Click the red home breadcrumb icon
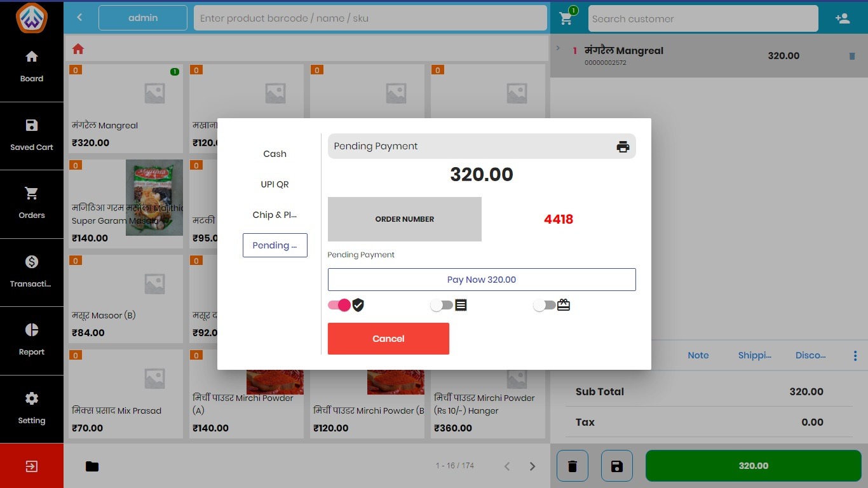The width and height of the screenshot is (868, 488). (x=78, y=49)
